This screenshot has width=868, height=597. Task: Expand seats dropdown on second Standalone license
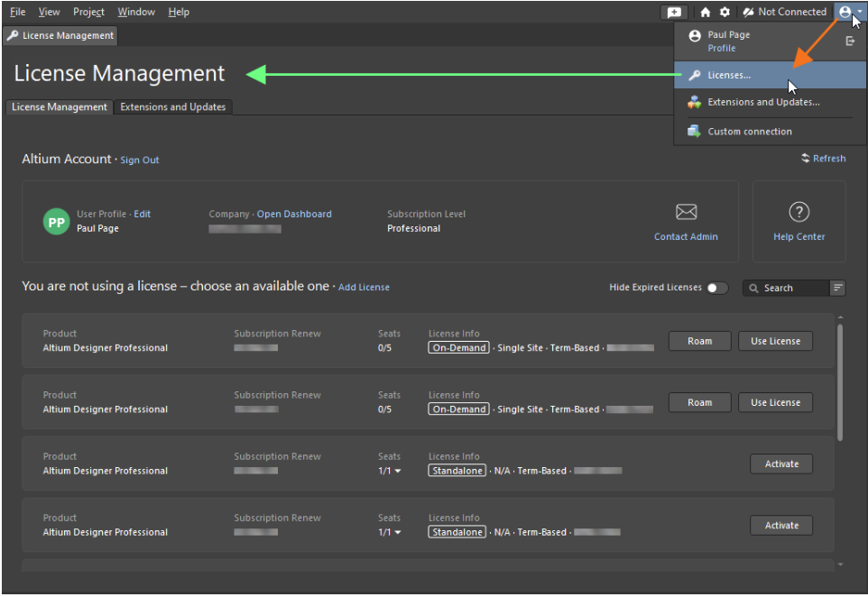coord(398,533)
